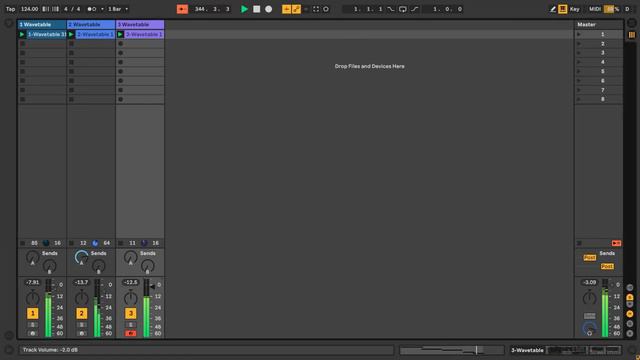Image resolution: width=640 pixels, height=360 pixels.
Task: Solo track 2
Action: pos(82,325)
